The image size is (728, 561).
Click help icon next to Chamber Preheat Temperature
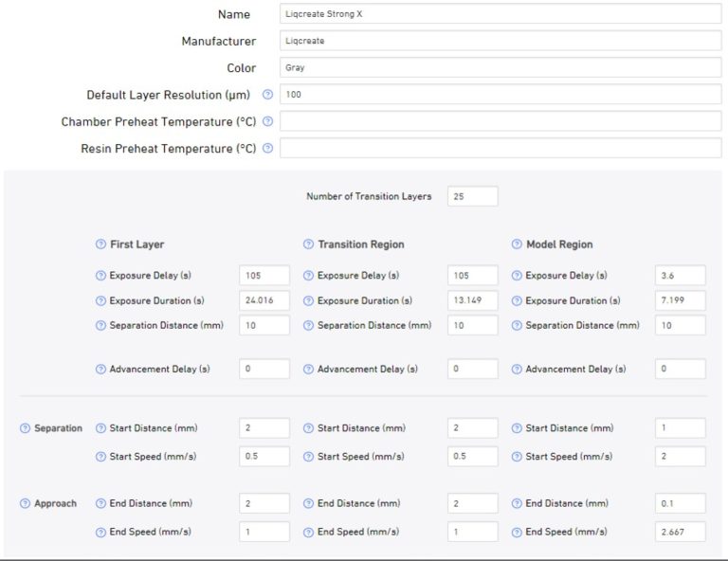click(267, 122)
